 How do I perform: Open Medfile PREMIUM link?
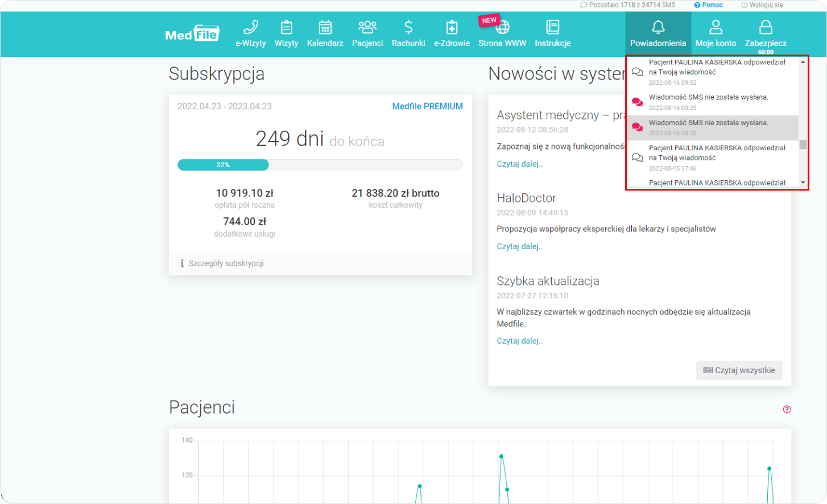(x=428, y=106)
